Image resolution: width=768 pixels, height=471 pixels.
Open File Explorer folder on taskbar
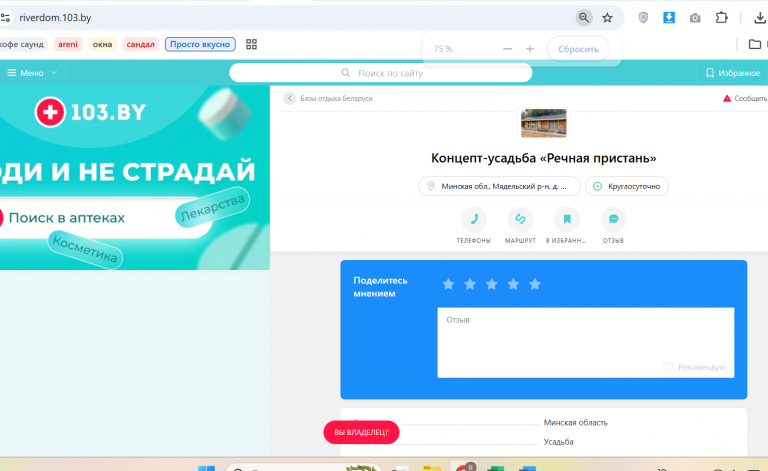coord(432,469)
